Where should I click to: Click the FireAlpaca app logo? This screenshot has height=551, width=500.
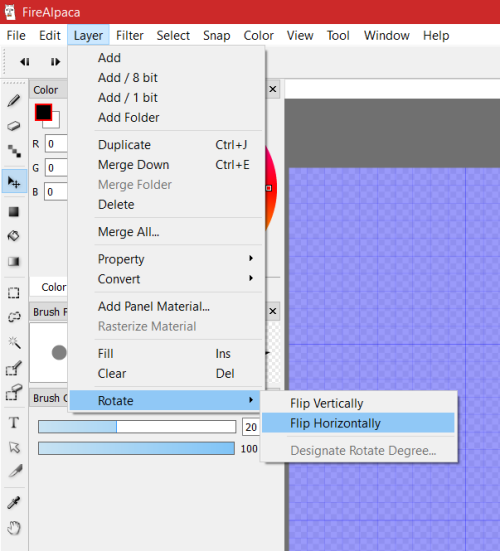[x=10, y=12]
